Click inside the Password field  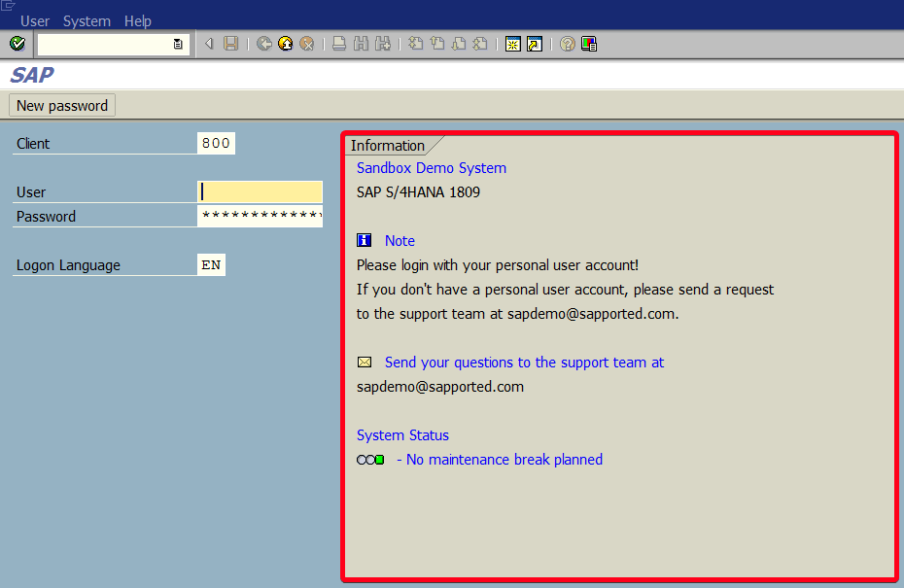click(260, 216)
